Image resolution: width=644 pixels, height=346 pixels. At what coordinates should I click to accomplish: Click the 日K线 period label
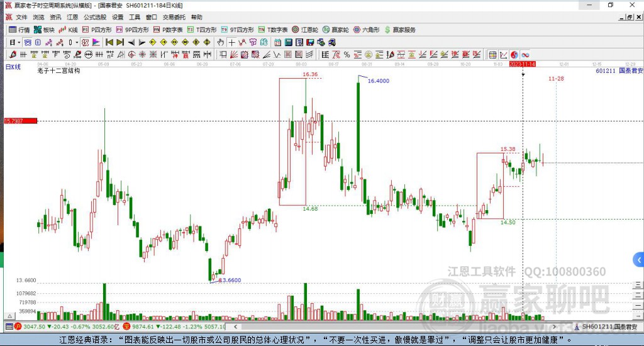(13, 67)
